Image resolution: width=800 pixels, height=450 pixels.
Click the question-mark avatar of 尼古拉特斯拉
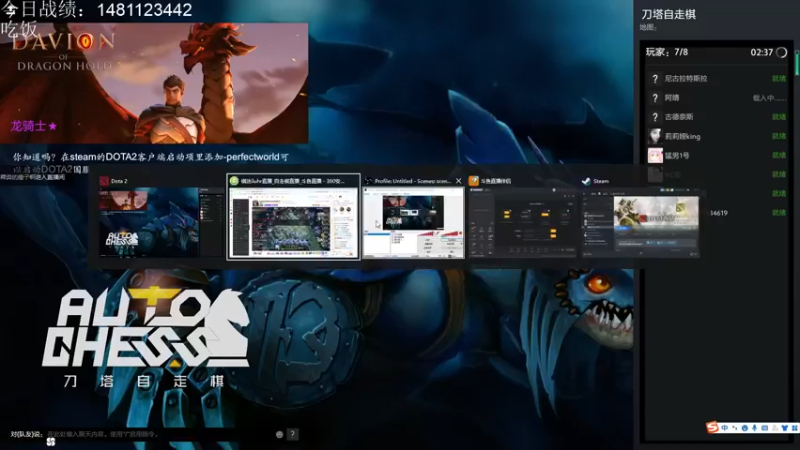click(655, 79)
